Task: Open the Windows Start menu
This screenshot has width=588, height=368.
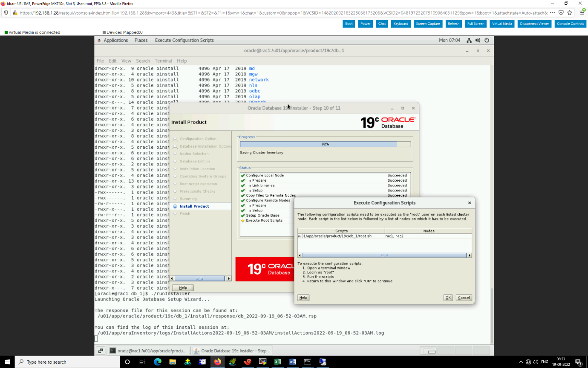Action: tap(7, 362)
